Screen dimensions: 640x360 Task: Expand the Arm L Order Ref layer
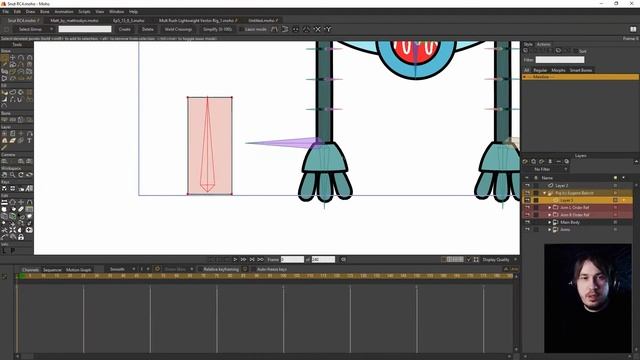(549, 208)
